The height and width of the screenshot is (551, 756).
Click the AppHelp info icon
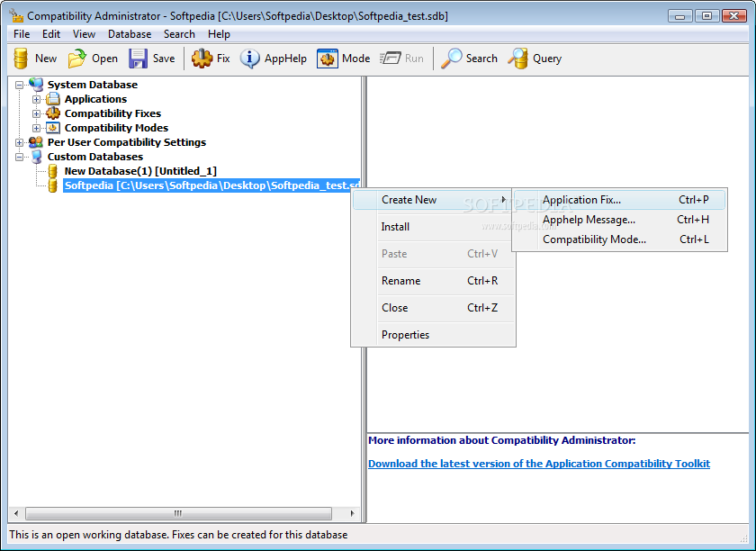(250, 59)
